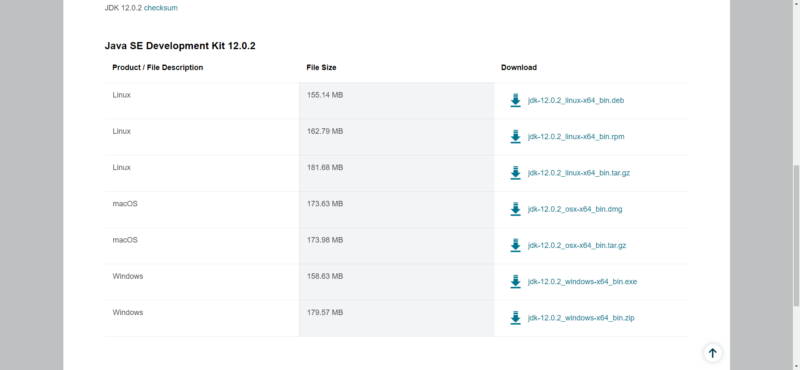Select the Java SE Development Kit 12.0.2 heading
This screenshot has height=370, width=800.
tap(180, 46)
